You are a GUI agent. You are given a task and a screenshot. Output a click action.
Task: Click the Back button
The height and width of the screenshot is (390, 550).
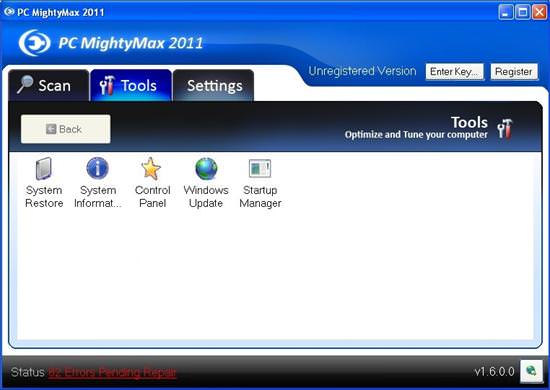click(66, 129)
